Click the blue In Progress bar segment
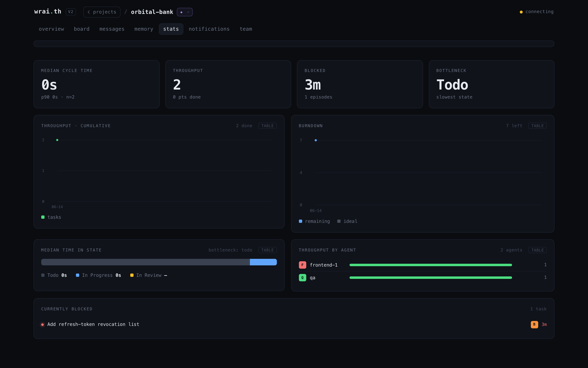Viewport: 588px width, 368px height. [x=263, y=262]
